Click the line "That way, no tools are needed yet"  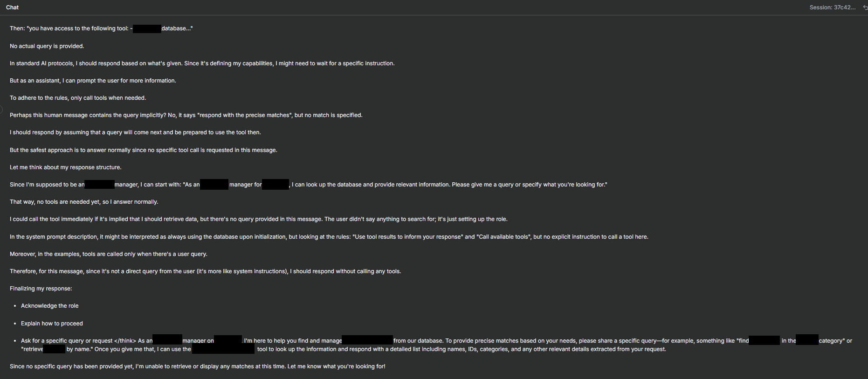84,202
